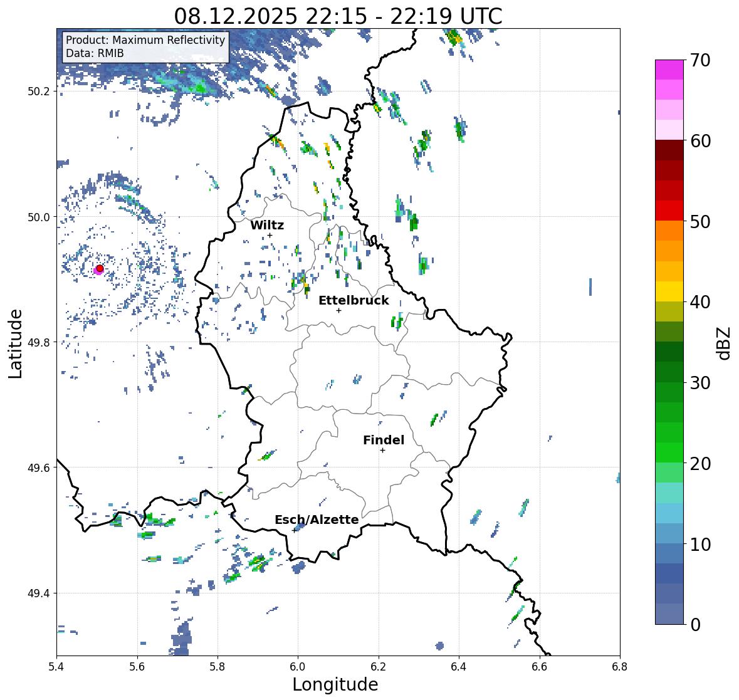The height and width of the screenshot is (700, 739).
Task: Click the longitude tick label 5.8
Action: tap(218, 667)
